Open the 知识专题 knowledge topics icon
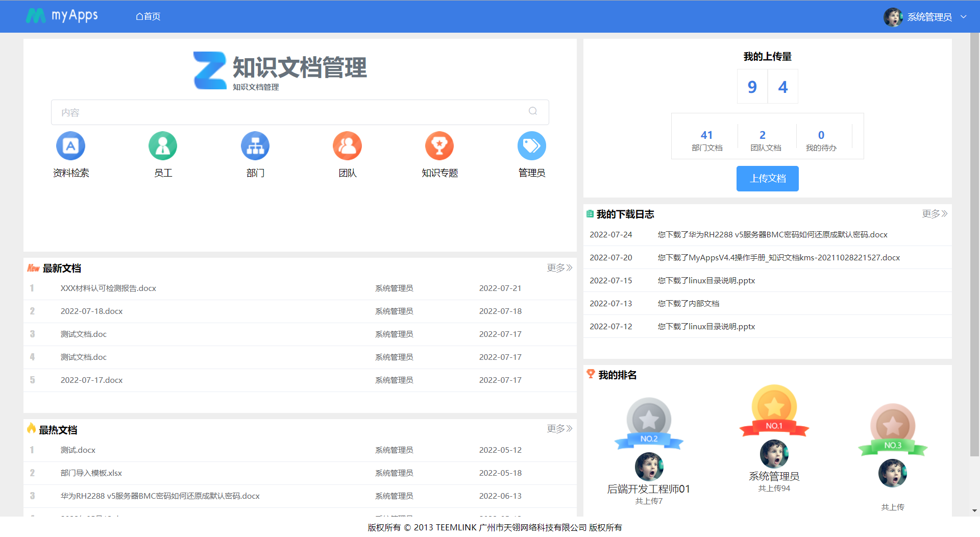 coord(439,145)
